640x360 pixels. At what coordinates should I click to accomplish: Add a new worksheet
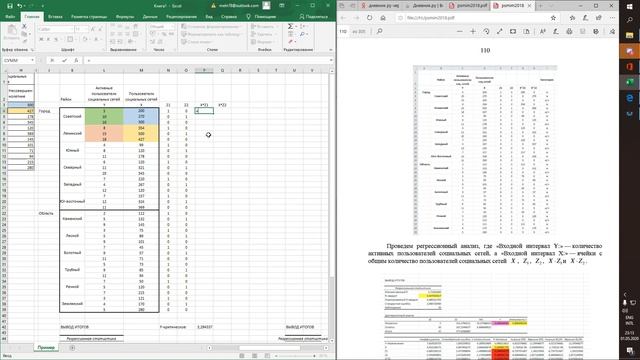[x=72, y=348]
